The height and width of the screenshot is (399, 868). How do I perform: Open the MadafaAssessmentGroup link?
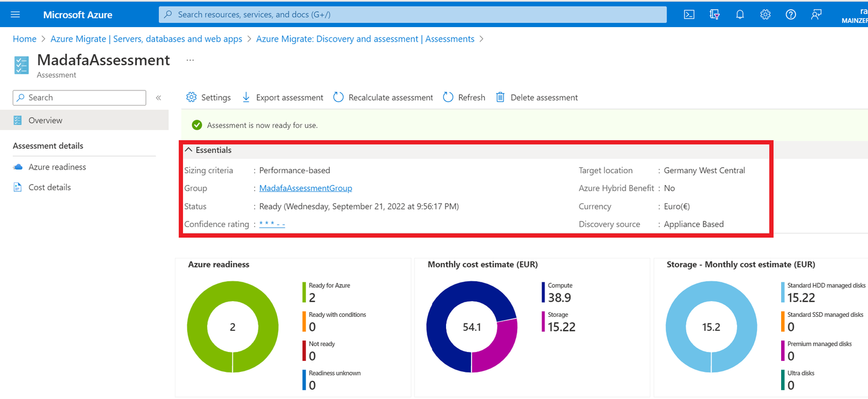coord(305,188)
